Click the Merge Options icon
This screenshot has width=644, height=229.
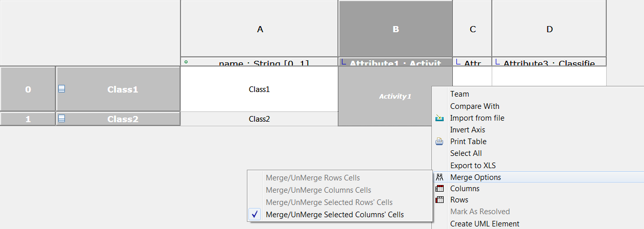(x=440, y=177)
